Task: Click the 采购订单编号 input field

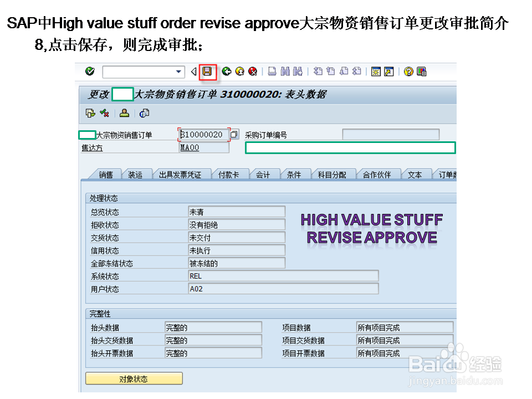Action: [391, 135]
